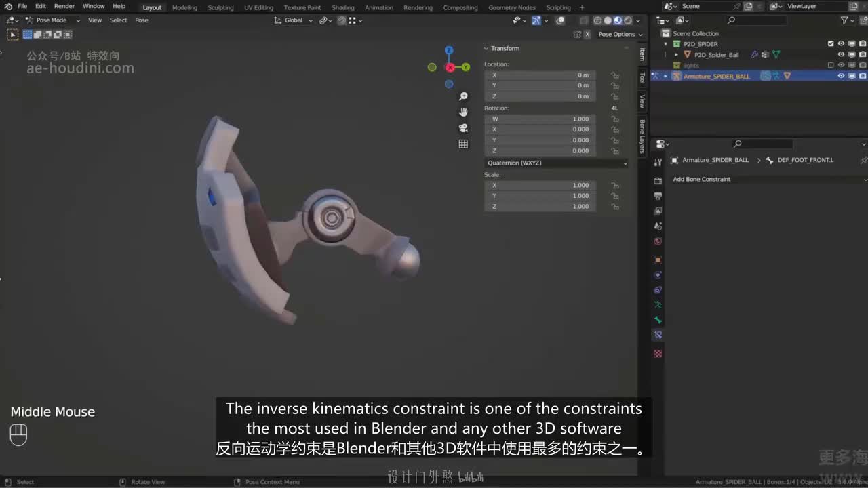Open the Object properties tab icon

(657, 260)
